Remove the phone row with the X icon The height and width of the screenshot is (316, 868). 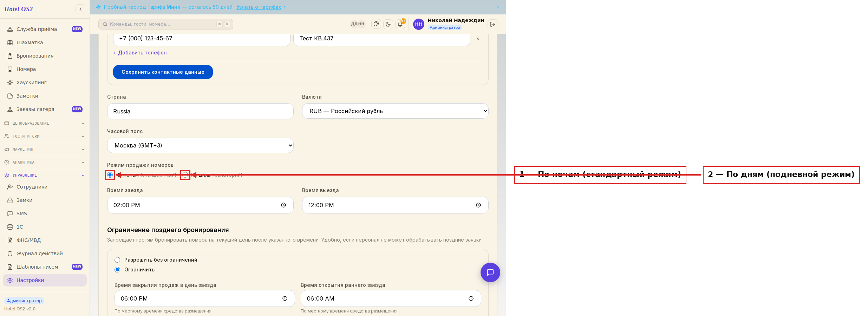click(x=478, y=39)
